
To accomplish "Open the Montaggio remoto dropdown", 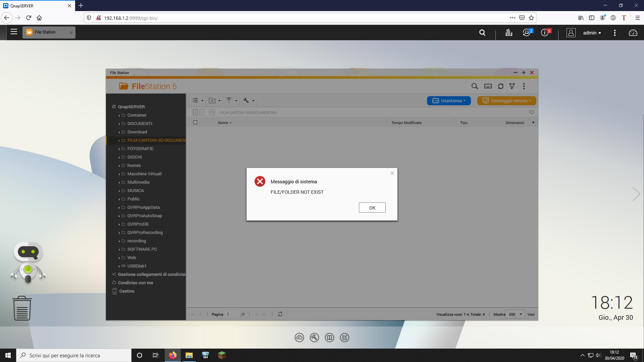I will (x=506, y=101).
